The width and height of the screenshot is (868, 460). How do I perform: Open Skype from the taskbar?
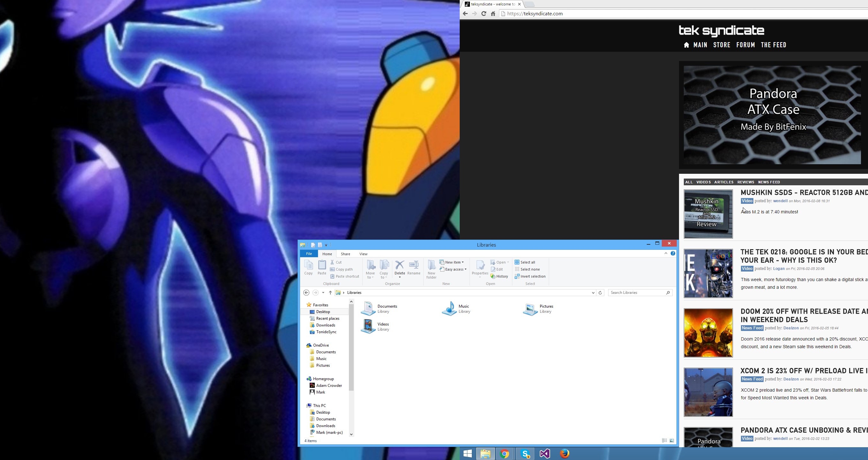click(x=525, y=454)
